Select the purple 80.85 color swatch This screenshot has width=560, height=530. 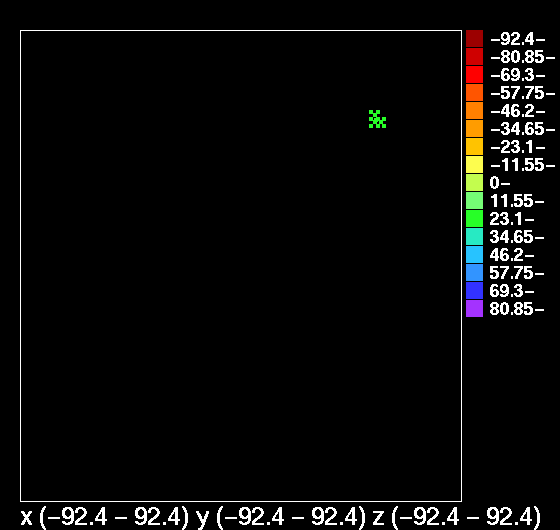click(474, 309)
